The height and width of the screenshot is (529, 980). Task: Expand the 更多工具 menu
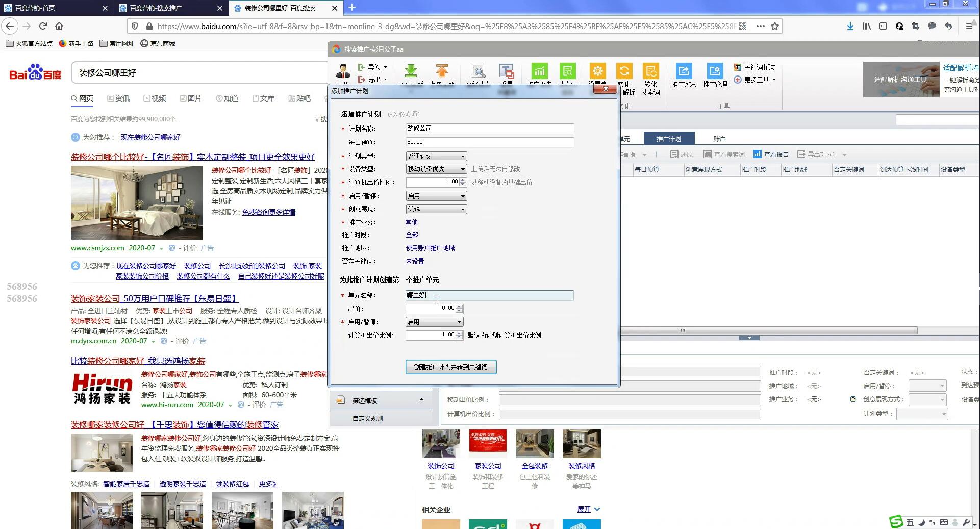(x=755, y=80)
